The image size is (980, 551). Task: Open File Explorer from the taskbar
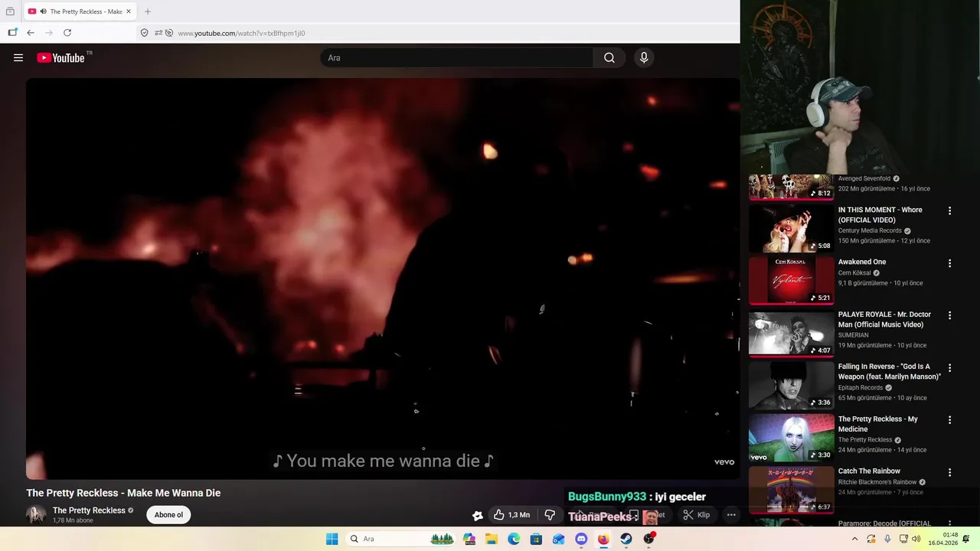(x=492, y=539)
